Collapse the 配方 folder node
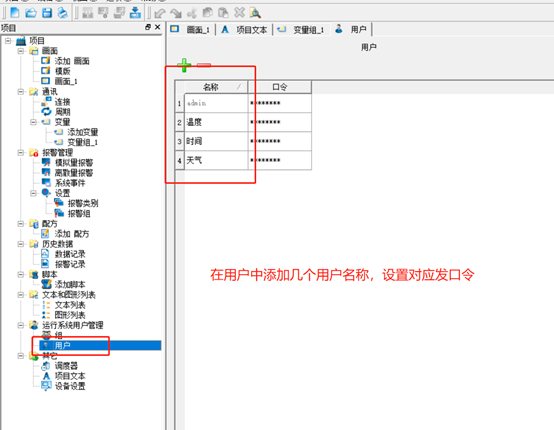Viewport: 554px width, 430px height. 20,223
